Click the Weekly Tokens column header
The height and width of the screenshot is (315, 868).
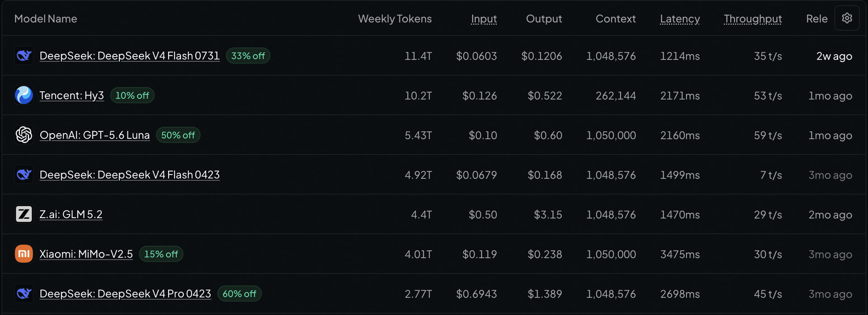395,19
